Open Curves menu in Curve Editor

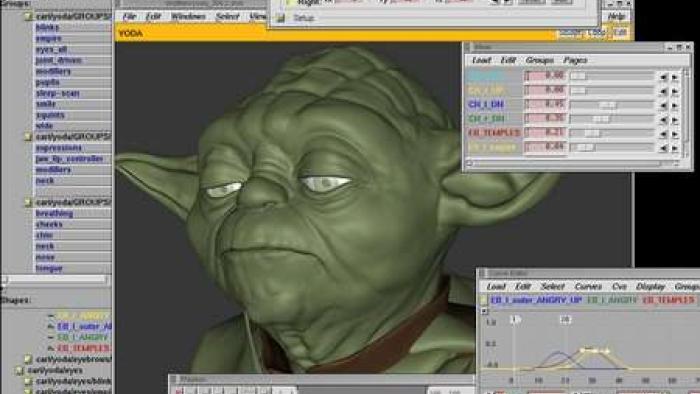588,286
